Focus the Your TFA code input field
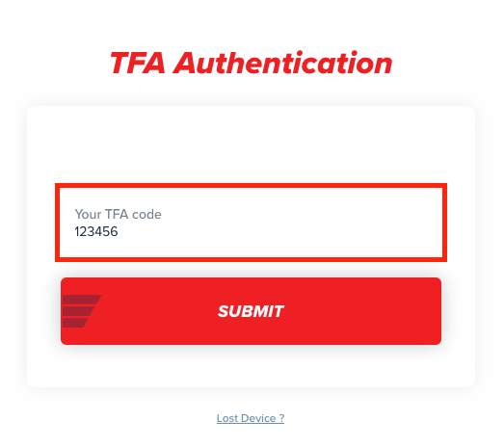Screen dimensions: 504x447 (x=251, y=223)
